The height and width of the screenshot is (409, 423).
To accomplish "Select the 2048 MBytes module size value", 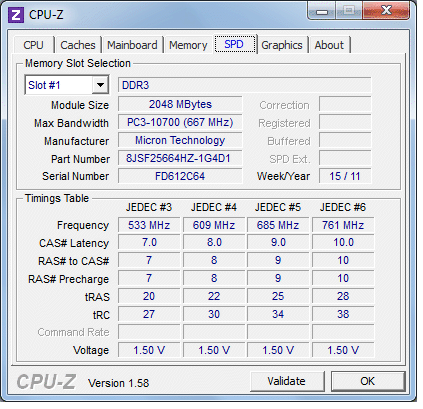I will coord(180,104).
